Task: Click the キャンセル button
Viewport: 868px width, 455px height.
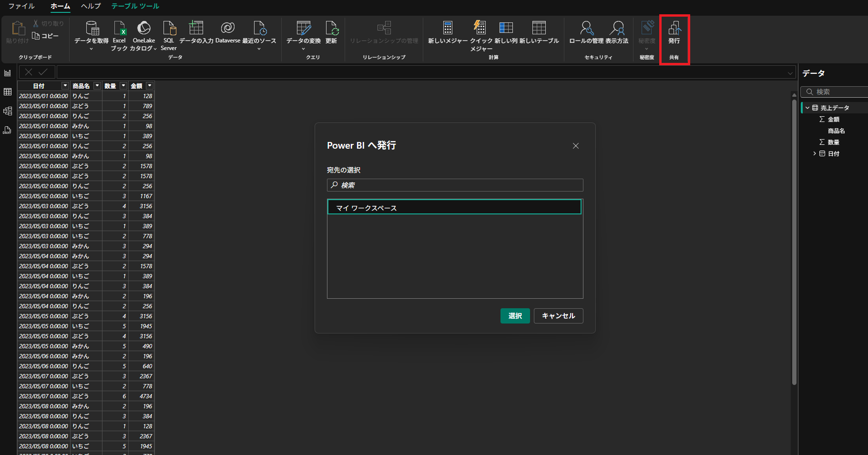Action: click(558, 316)
